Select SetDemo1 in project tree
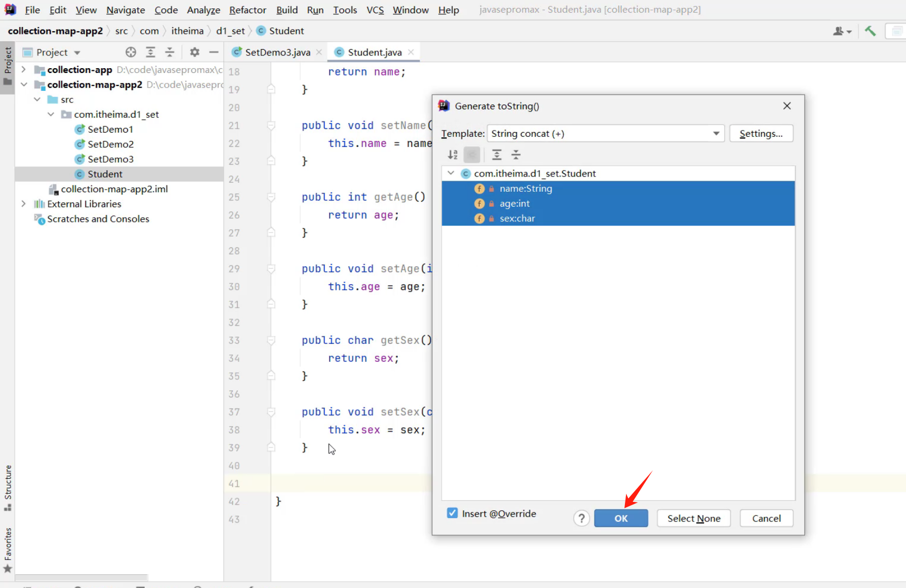This screenshot has height=588, width=906. point(110,129)
